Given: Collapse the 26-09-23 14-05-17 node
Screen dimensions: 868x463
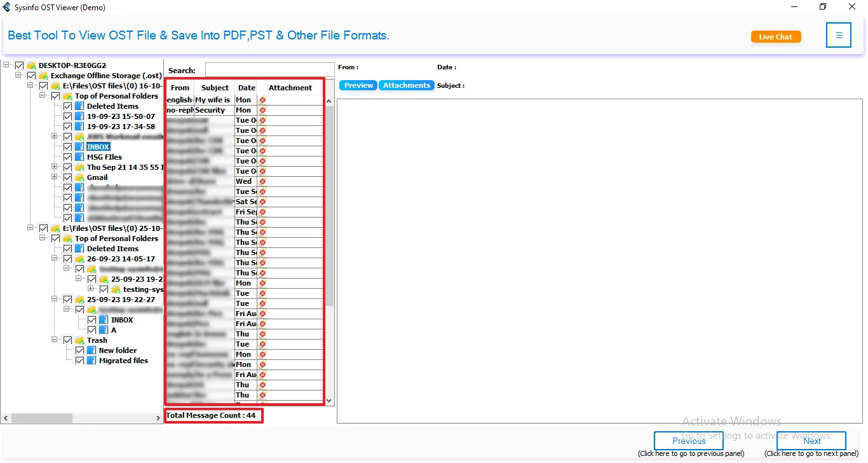Looking at the screenshot, I should [55, 259].
